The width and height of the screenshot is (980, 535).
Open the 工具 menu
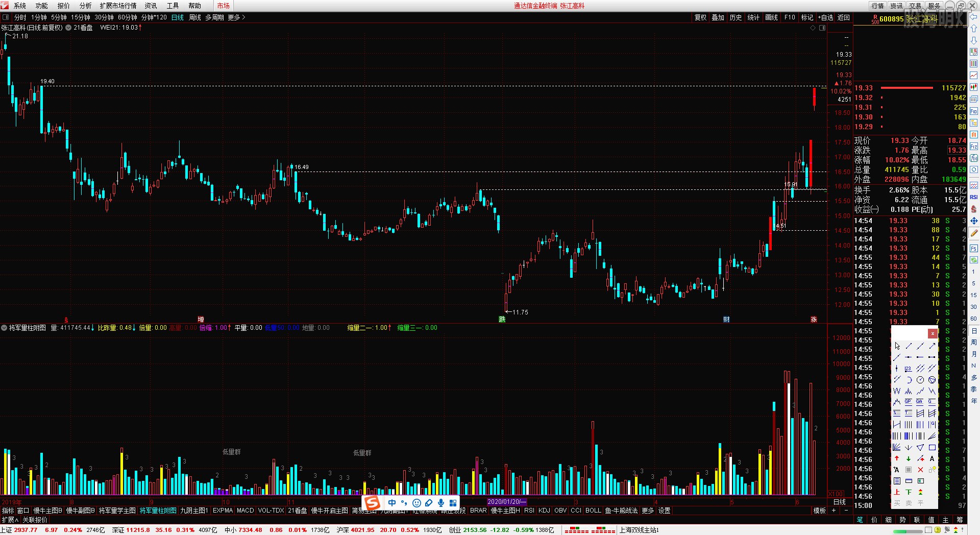pos(173,6)
